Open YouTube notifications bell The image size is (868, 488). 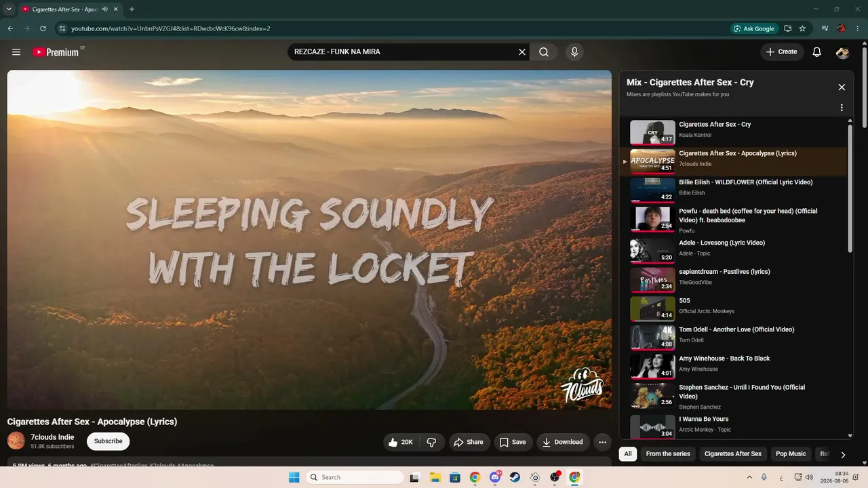(x=817, y=52)
